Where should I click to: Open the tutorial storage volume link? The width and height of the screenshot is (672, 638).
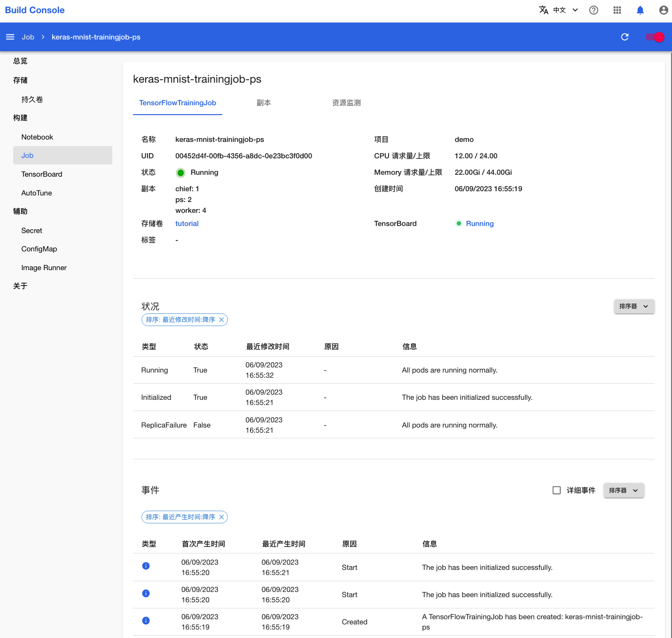tap(187, 224)
